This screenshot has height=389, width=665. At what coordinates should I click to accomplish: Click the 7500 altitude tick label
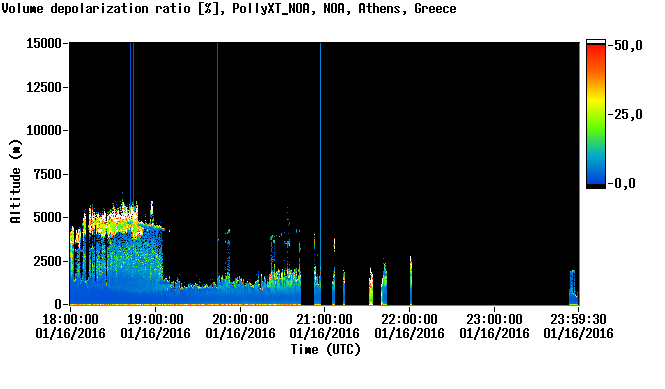(x=48, y=174)
